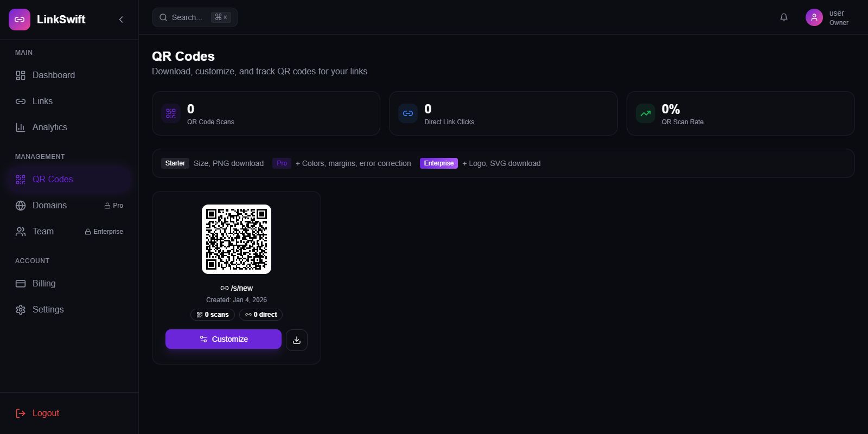Click the download QR code icon button
Image resolution: width=868 pixels, height=434 pixels.
pyautogui.click(x=297, y=340)
